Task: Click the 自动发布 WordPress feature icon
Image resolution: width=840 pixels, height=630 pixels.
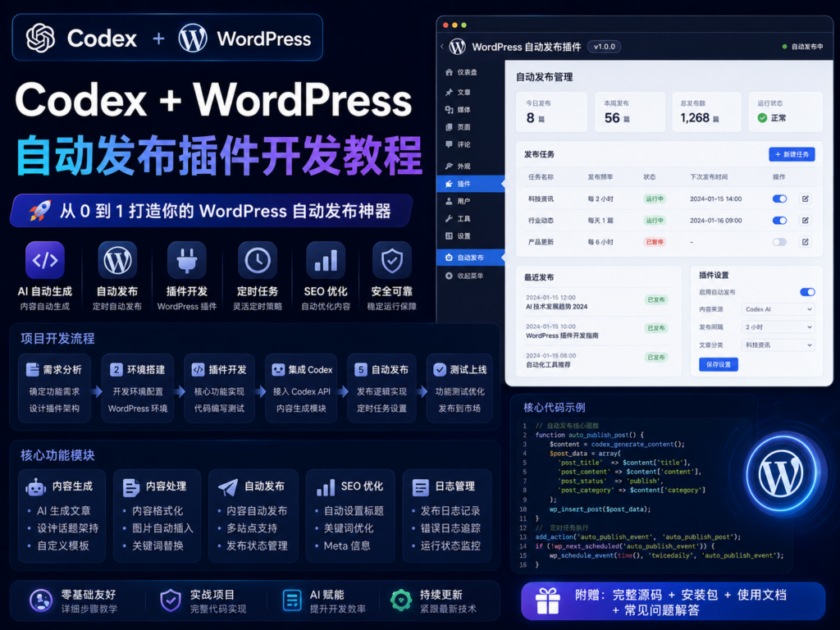Action: [x=117, y=260]
